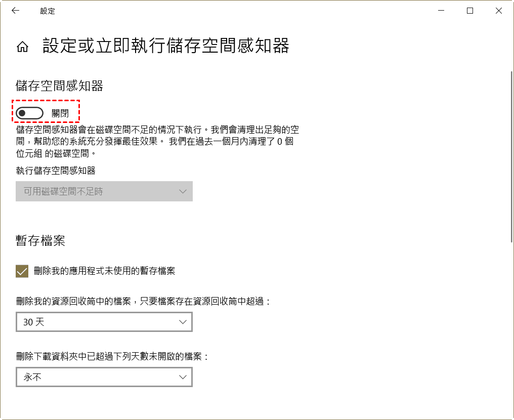Screen dimensions: 514x420
Task: Go to Settings home via the house icon
Action: 22,47
